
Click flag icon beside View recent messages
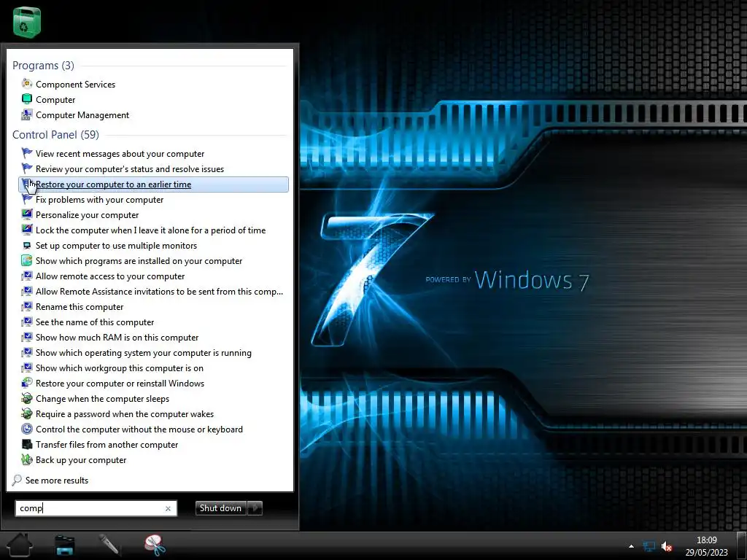(27, 153)
